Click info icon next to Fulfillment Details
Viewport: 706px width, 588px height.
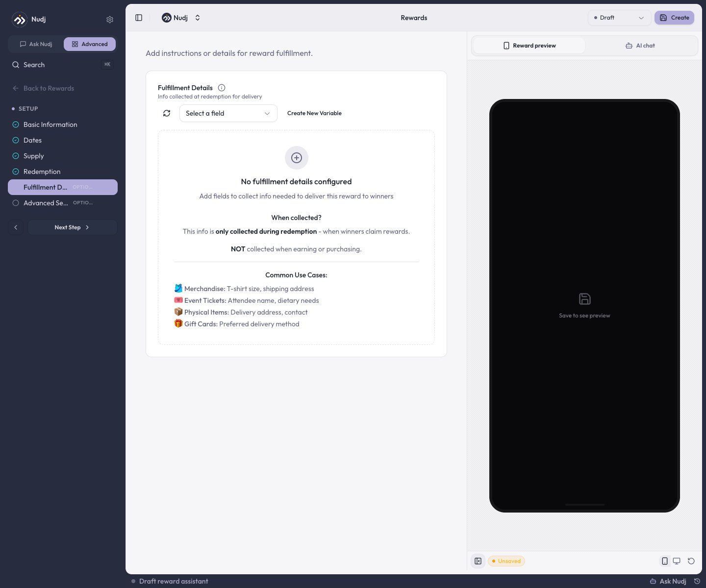[x=222, y=88]
